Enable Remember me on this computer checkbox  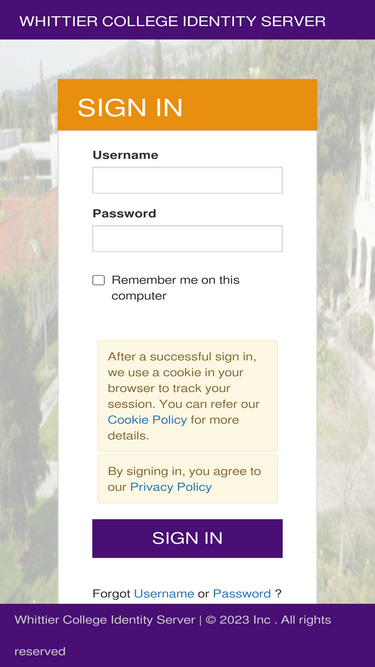point(99,280)
